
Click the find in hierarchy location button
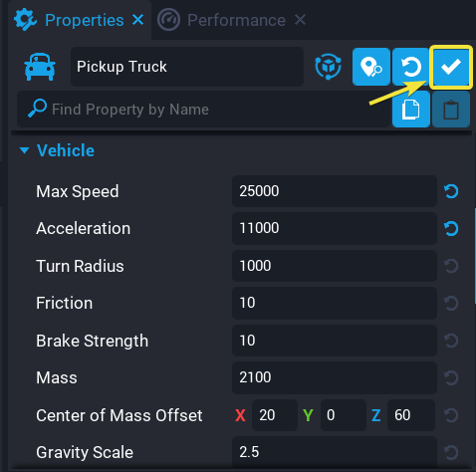pyautogui.click(x=371, y=67)
